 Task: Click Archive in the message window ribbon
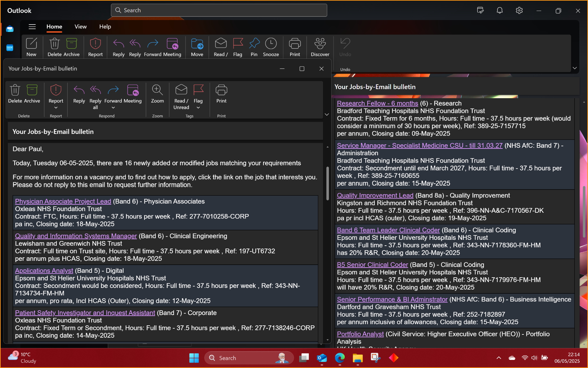(x=32, y=94)
